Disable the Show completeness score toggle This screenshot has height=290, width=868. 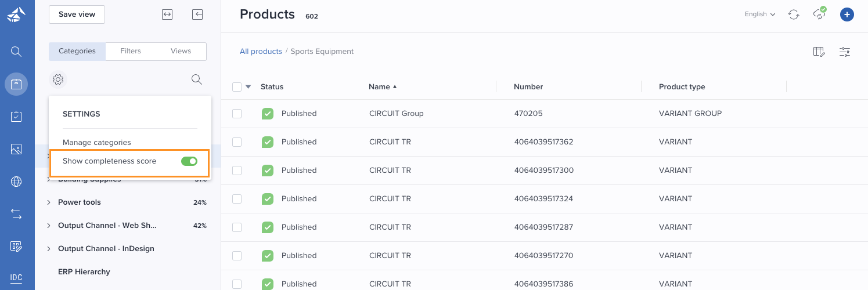pyautogui.click(x=189, y=161)
